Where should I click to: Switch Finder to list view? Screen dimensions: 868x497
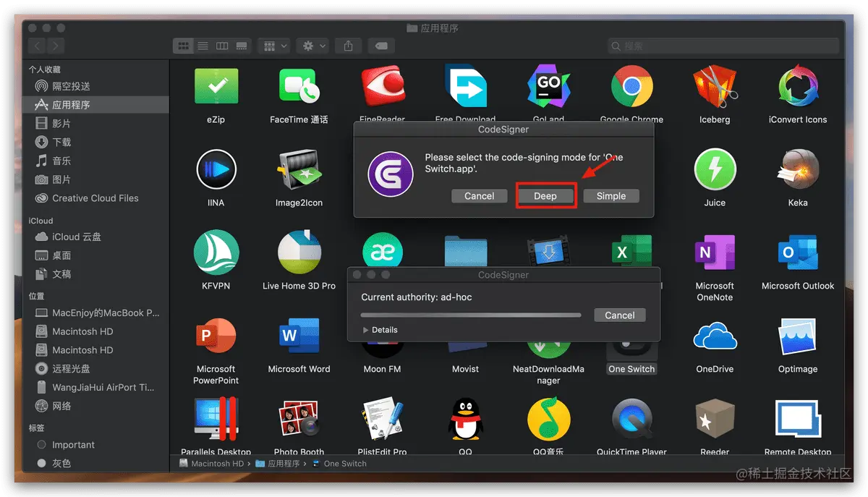coord(203,46)
